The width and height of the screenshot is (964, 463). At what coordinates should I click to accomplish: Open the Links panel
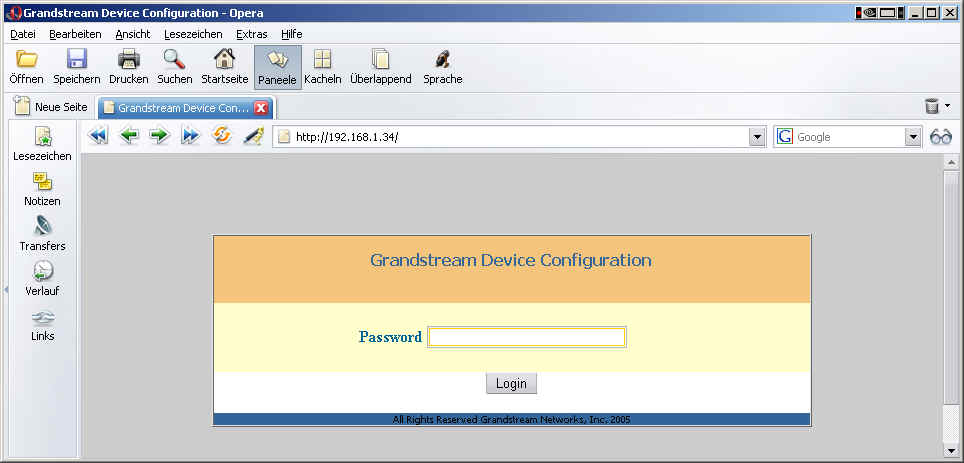click(42, 326)
